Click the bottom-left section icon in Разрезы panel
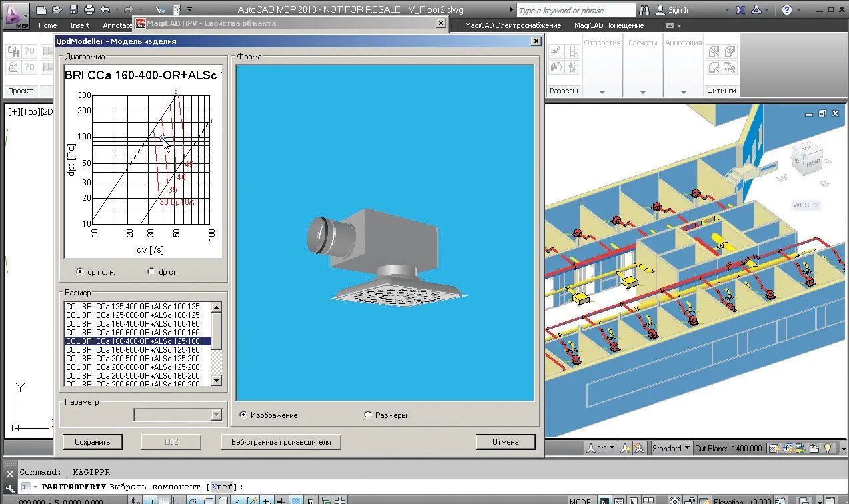 (x=556, y=67)
